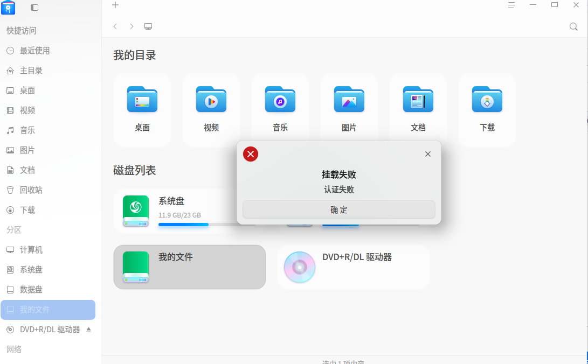Viewport: 588px width, 364px height.
Task: Open the 下载 folder icon
Action: click(x=487, y=99)
